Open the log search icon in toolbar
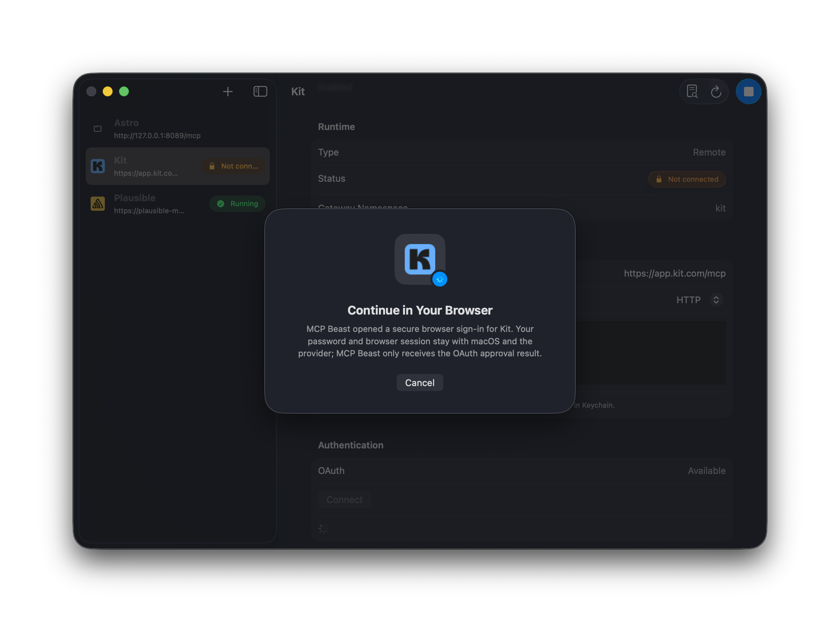840x622 pixels. tap(692, 91)
